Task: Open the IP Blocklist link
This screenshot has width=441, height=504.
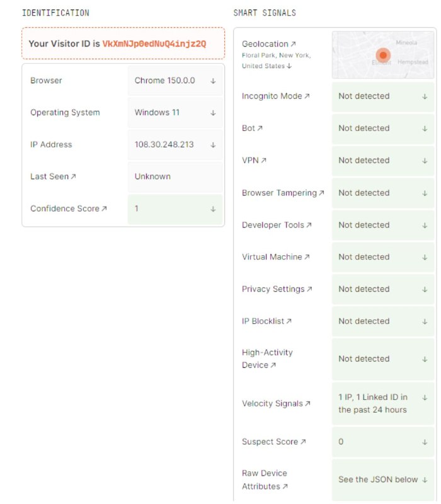Action: [266, 321]
